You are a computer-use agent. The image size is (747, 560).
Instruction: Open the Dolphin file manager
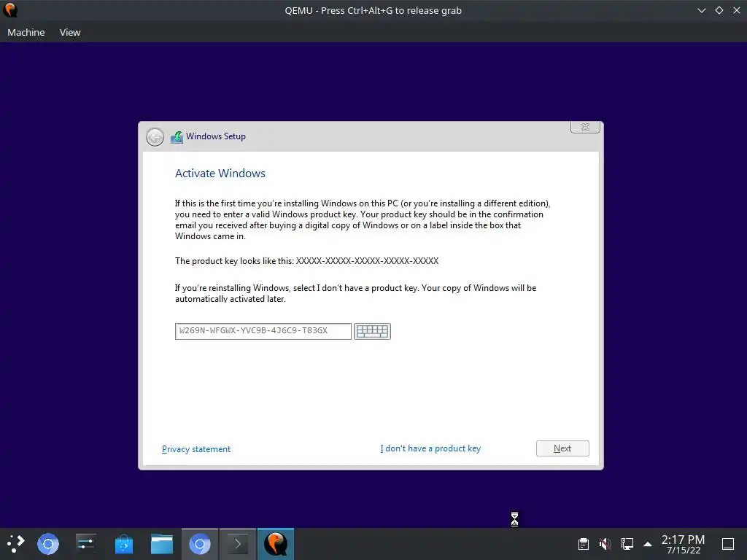tap(162, 544)
